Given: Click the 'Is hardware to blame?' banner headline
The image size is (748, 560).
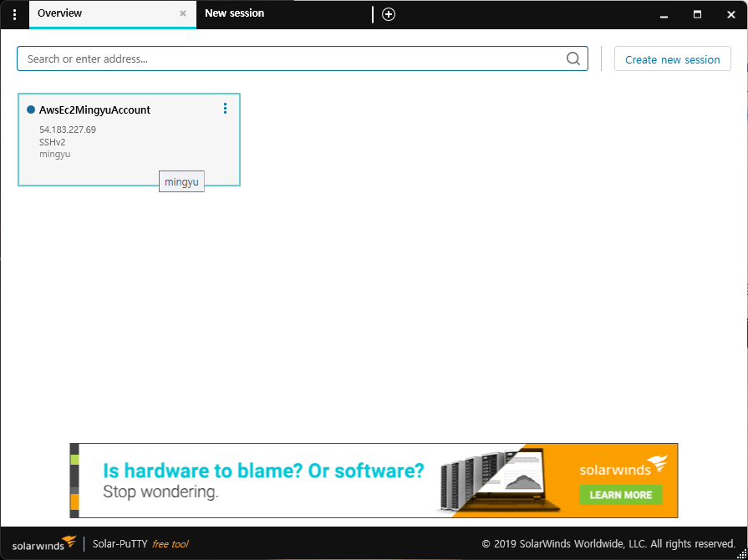Looking at the screenshot, I should click(263, 471).
